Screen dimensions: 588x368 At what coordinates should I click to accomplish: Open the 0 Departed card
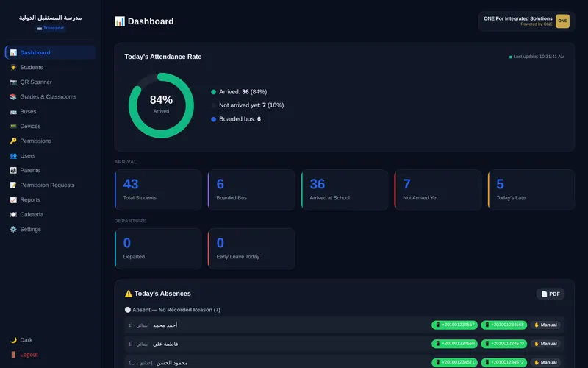[158, 249]
